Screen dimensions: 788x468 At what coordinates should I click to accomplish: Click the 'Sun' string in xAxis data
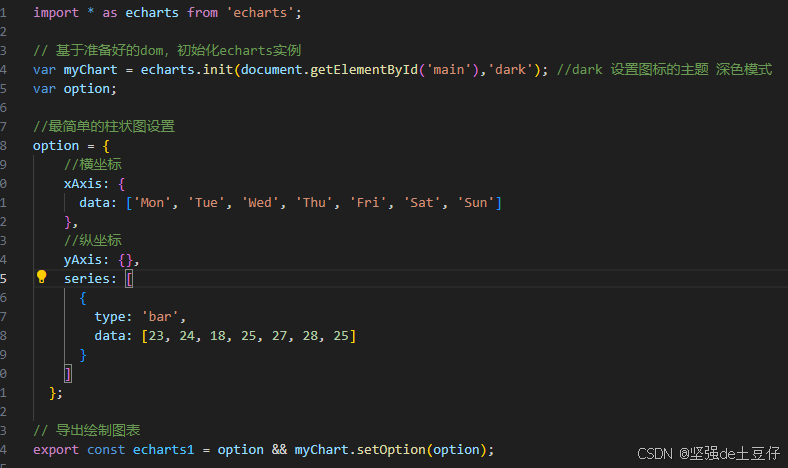tap(475, 203)
